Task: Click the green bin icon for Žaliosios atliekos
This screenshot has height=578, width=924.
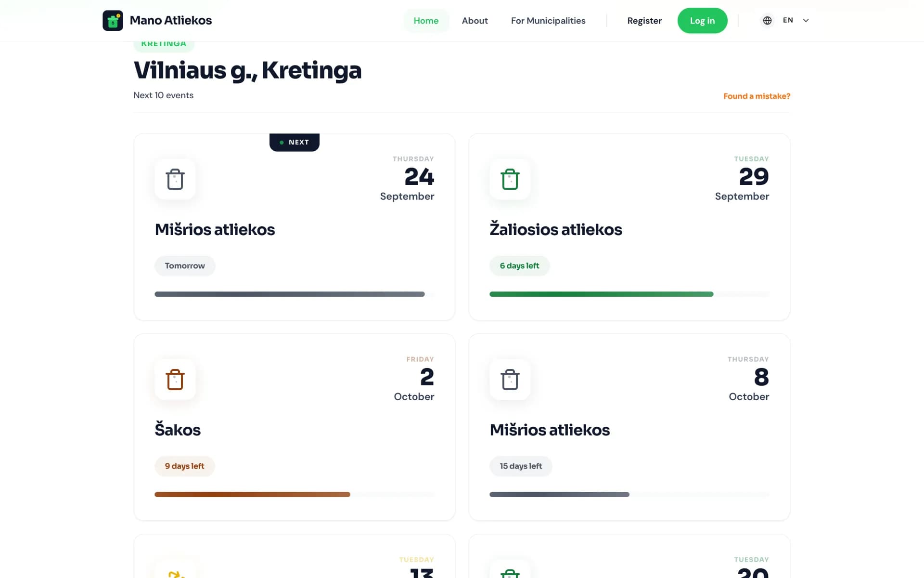Action: (510, 179)
